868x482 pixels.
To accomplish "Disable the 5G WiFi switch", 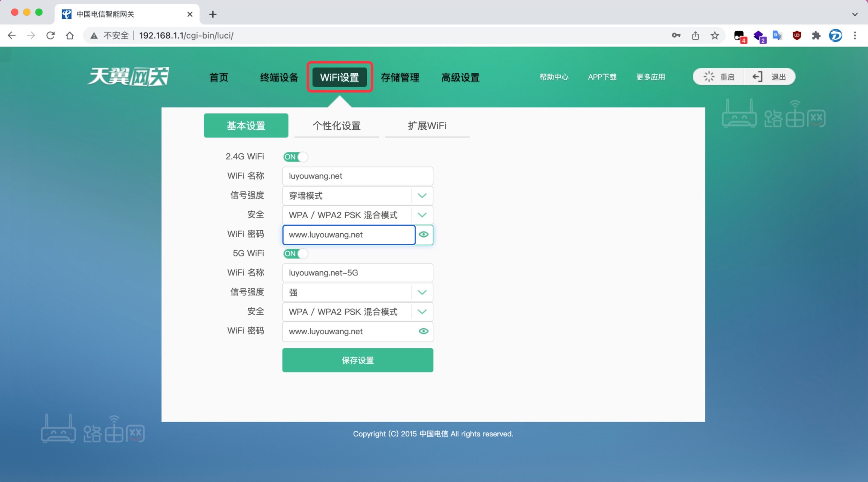I will click(295, 253).
